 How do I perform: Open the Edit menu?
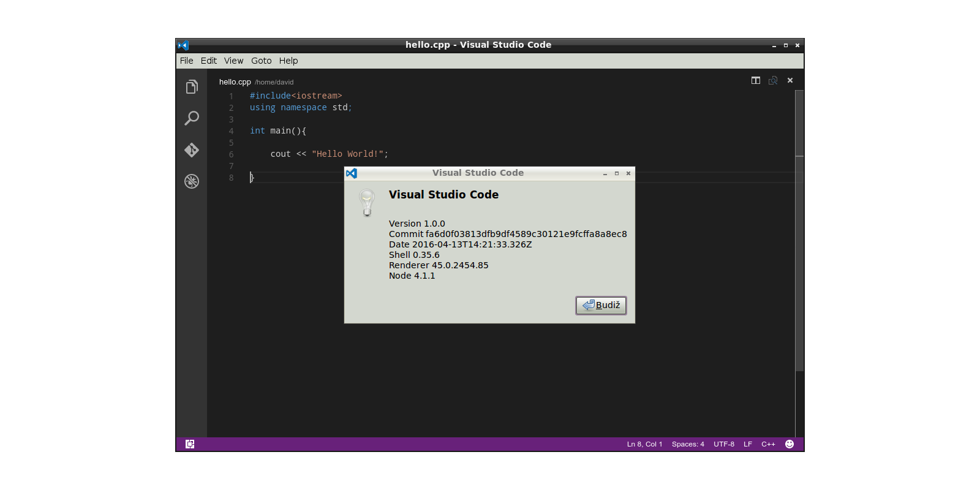click(x=209, y=61)
